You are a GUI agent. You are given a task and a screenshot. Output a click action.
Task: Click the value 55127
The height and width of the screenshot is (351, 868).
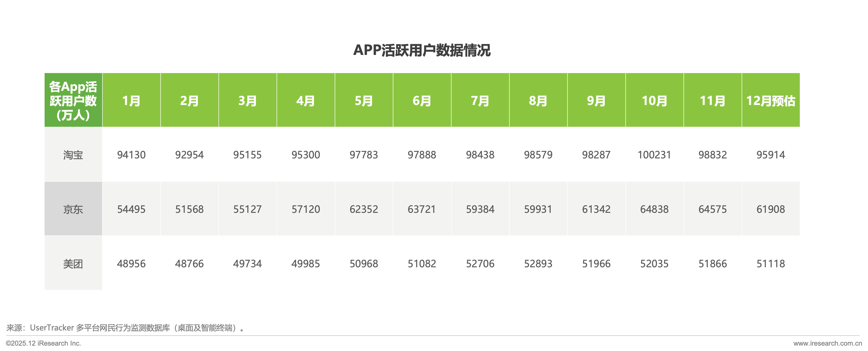click(248, 209)
